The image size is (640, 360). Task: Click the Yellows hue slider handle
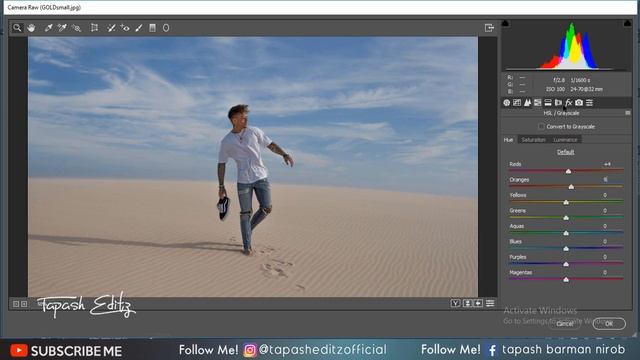(x=566, y=202)
